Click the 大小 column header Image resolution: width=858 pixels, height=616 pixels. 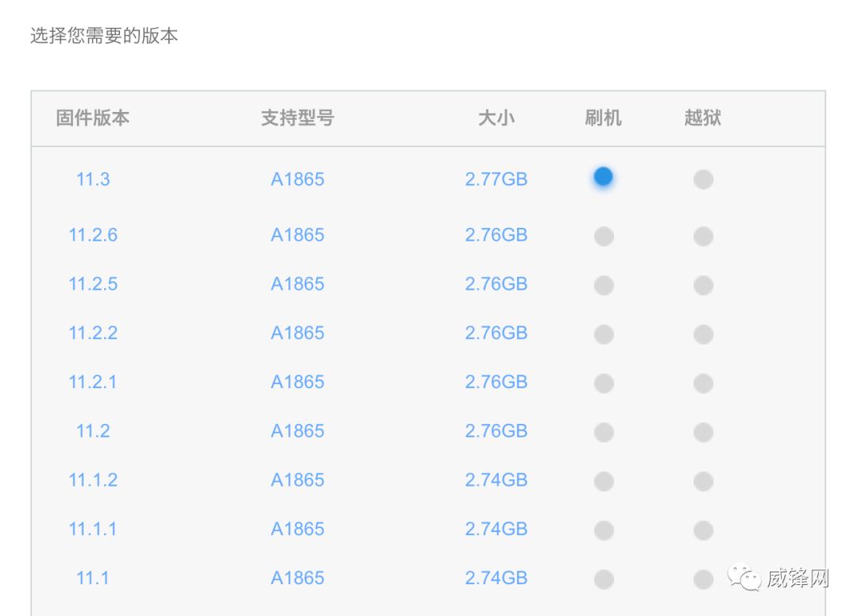(x=497, y=118)
